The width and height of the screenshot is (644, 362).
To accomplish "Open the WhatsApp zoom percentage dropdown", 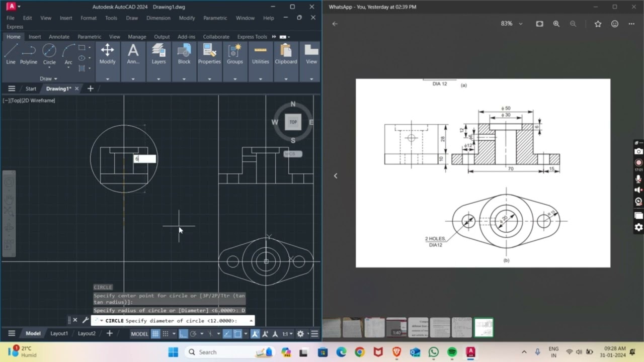I will tap(521, 24).
